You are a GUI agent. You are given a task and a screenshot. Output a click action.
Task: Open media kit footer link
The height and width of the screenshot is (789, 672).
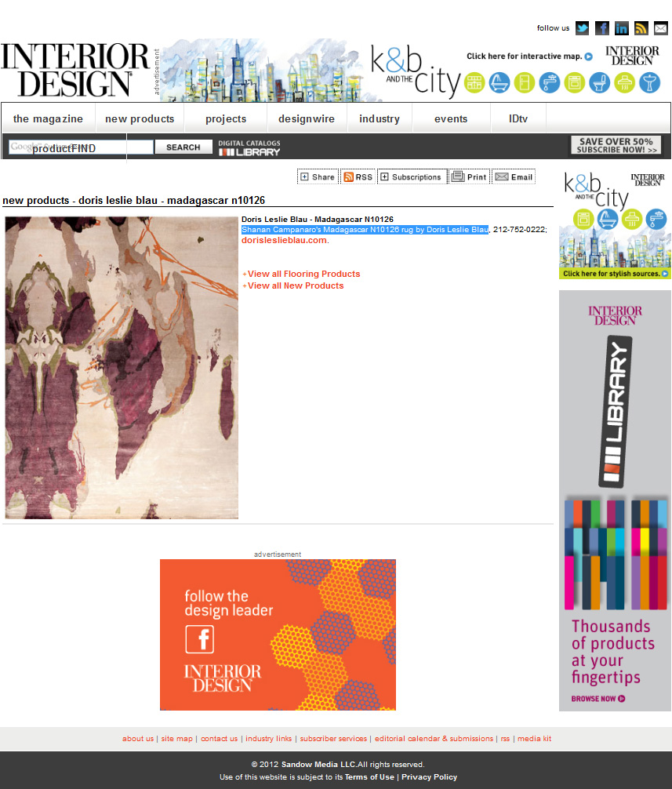(535, 739)
